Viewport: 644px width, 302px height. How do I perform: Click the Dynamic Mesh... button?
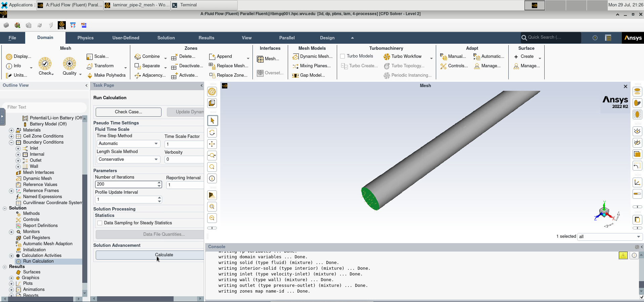click(313, 56)
